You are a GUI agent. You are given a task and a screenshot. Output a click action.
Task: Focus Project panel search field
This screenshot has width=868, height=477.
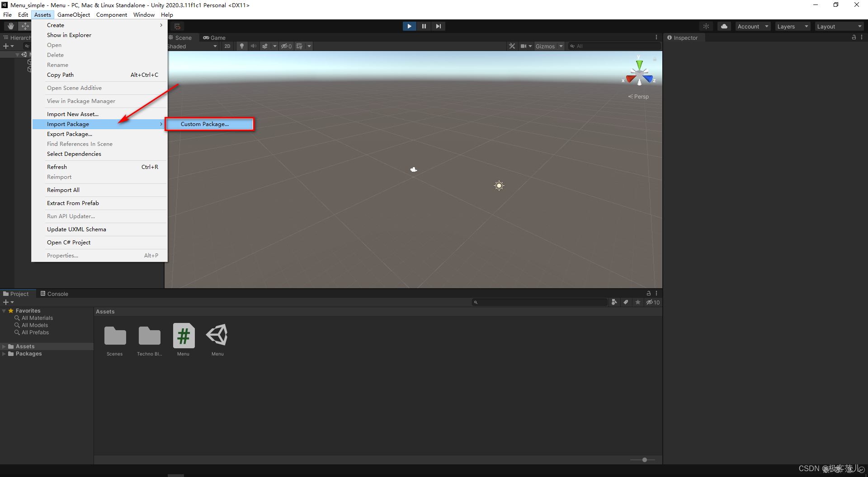[540, 302]
